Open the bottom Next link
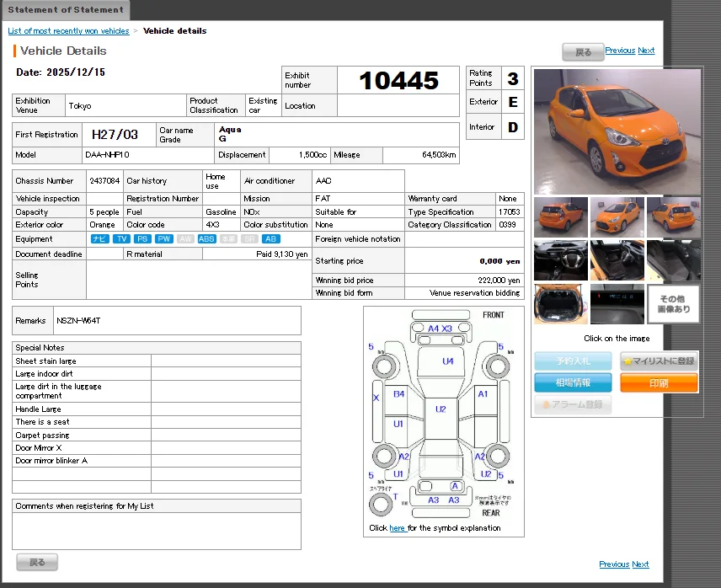The image size is (721, 588). click(640, 564)
